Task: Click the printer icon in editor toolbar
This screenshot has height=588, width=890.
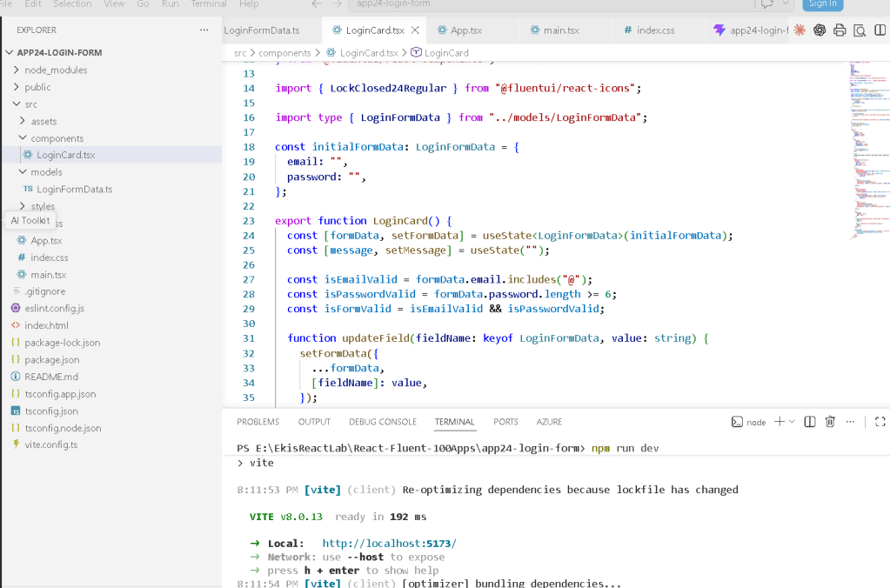Action: (840, 30)
